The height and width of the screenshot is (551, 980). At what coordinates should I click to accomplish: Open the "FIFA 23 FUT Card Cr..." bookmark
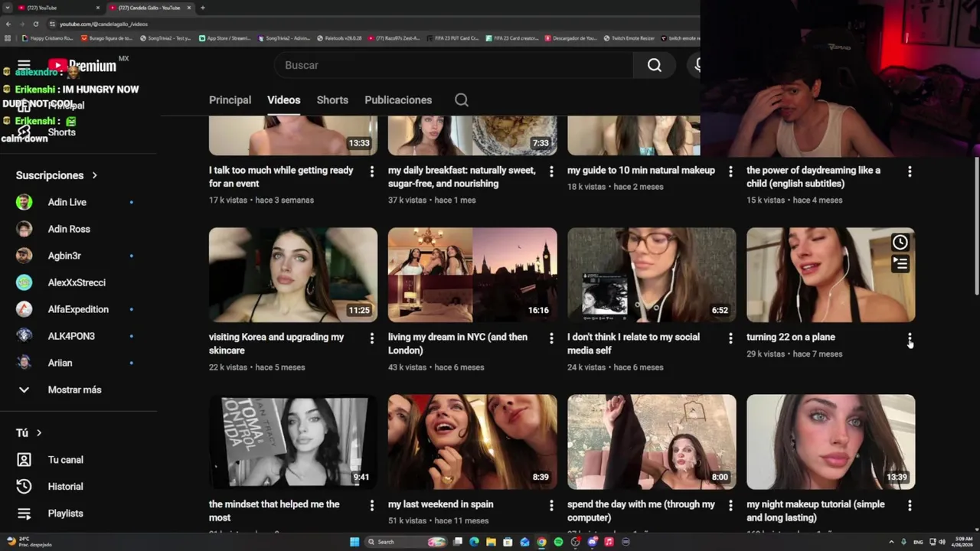click(x=452, y=37)
